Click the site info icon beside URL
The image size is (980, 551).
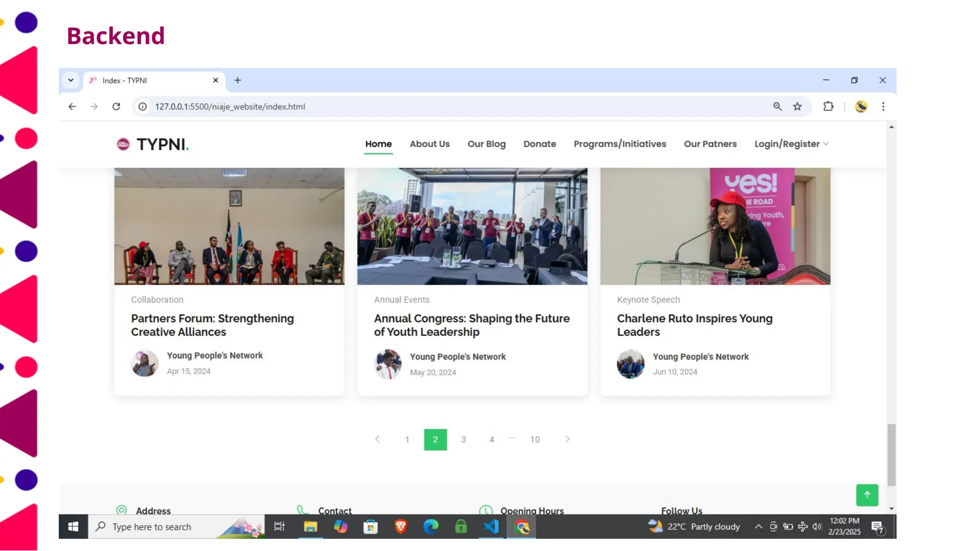(x=143, y=107)
